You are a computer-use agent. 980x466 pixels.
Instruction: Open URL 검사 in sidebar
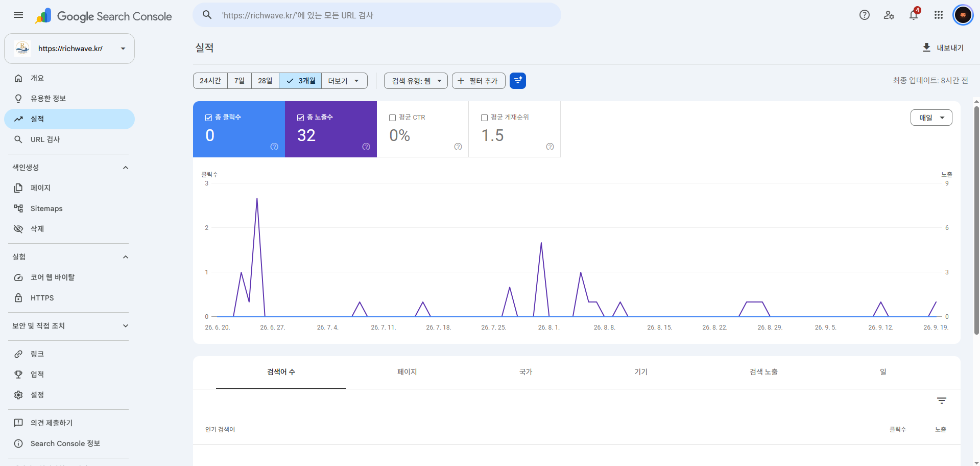click(x=69, y=139)
